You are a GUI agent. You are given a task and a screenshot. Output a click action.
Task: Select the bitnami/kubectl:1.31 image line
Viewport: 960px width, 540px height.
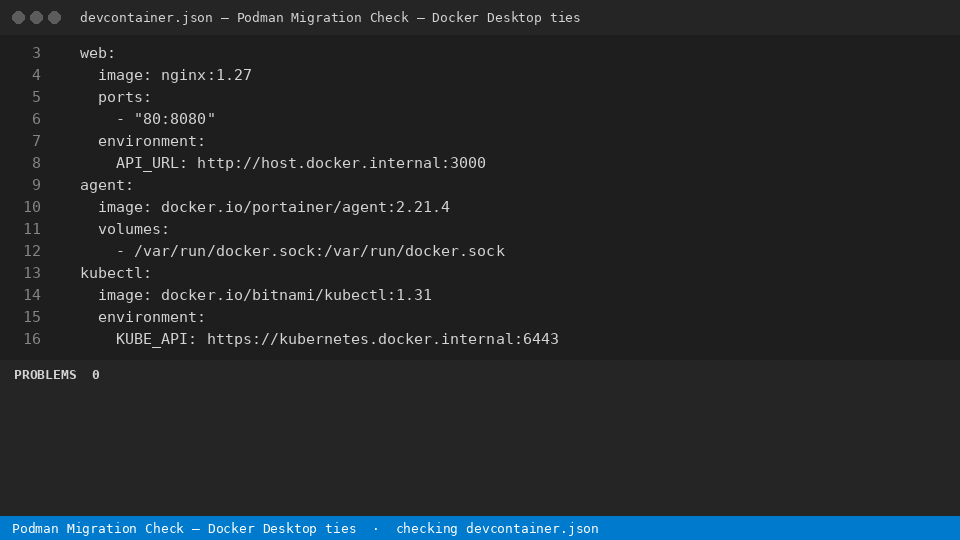tap(264, 296)
